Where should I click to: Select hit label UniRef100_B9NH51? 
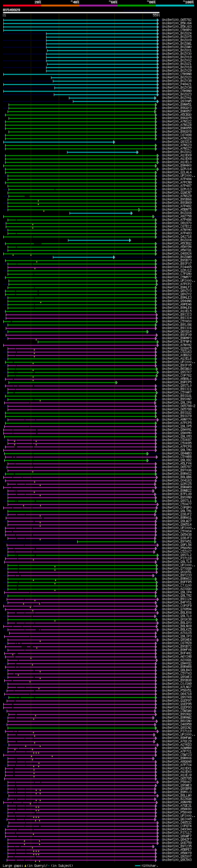pyautogui.click(x=177, y=104)
